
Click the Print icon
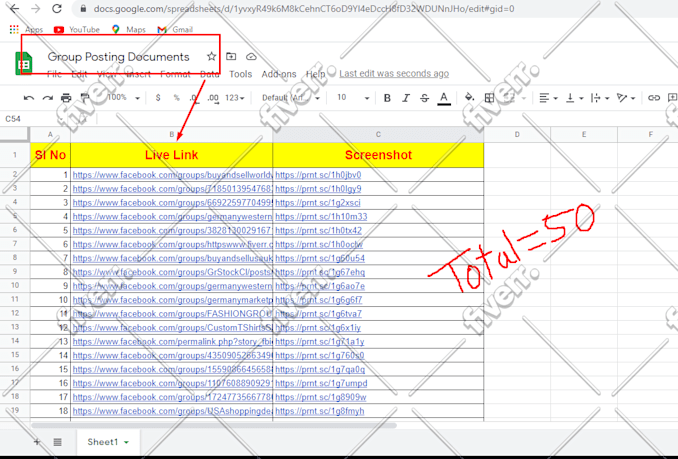coord(66,98)
